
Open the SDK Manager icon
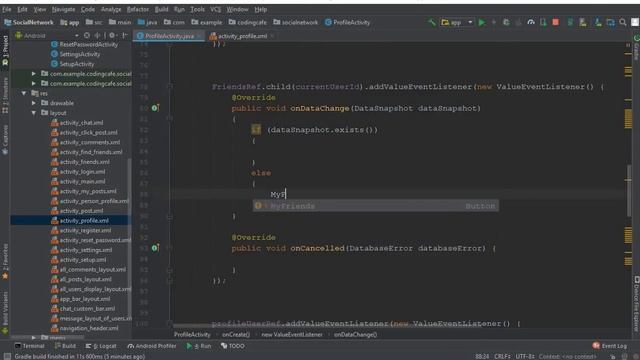(x=598, y=22)
